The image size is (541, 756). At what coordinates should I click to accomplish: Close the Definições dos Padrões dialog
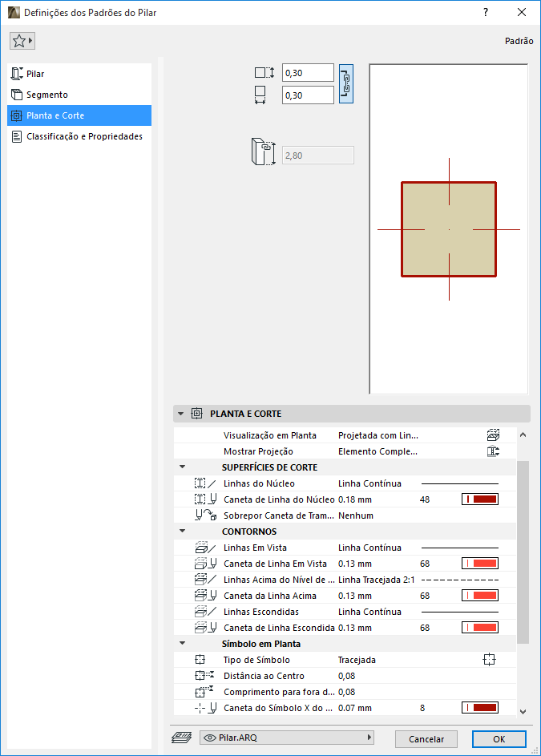coord(522,12)
